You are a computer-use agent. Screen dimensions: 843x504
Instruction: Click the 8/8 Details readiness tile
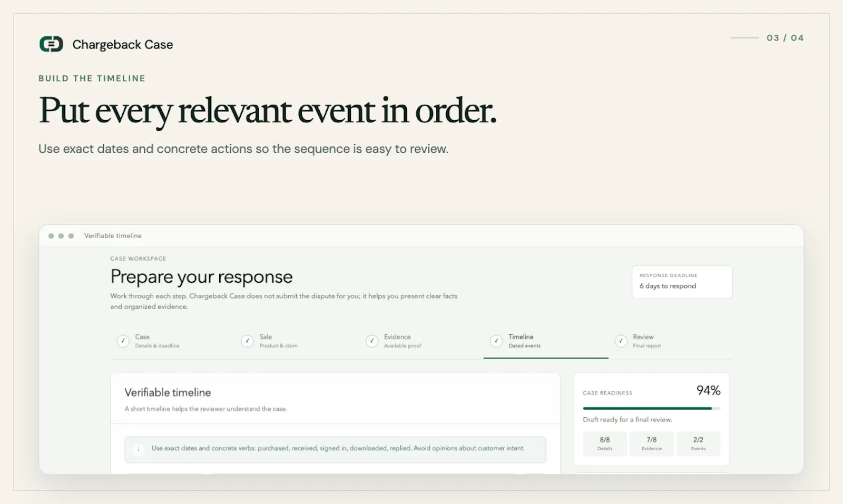(x=605, y=443)
